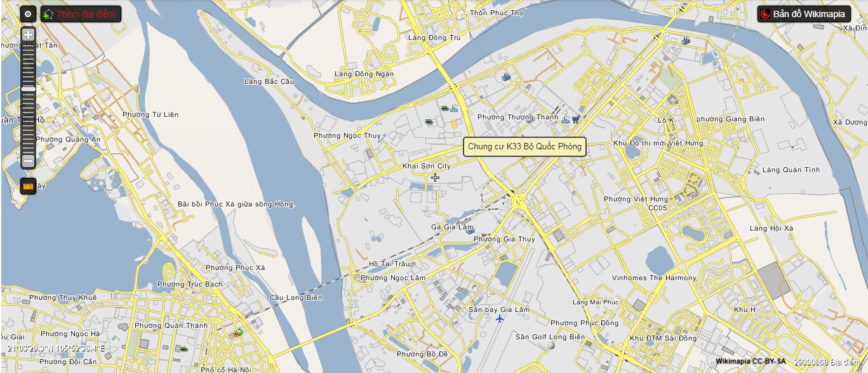Click the zoom level slider handle
This screenshot has width=868, height=373.
[28, 90]
